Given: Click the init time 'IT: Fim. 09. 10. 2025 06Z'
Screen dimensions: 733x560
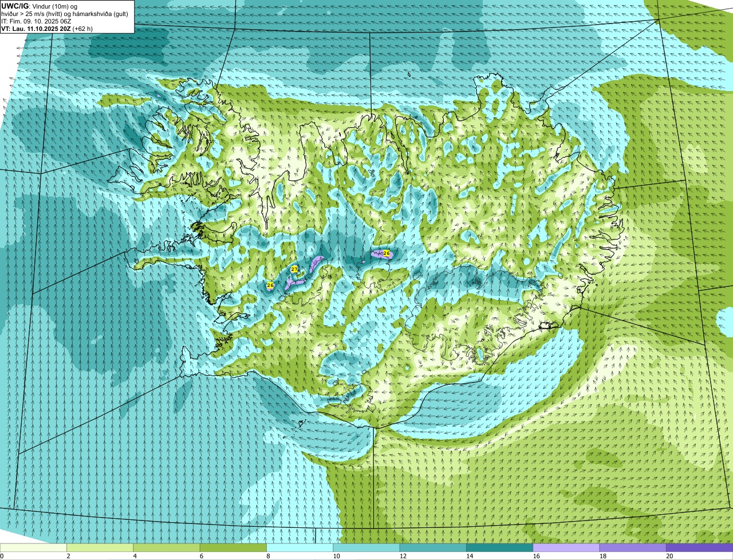Looking at the screenshot, I should coord(36,21).
